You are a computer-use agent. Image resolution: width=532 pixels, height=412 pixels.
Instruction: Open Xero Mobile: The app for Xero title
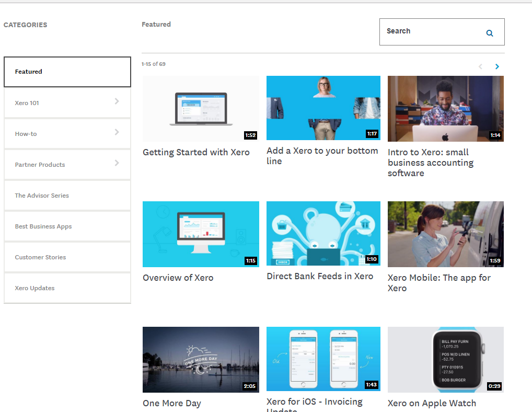pyautogui.click(x=439, y=283)
